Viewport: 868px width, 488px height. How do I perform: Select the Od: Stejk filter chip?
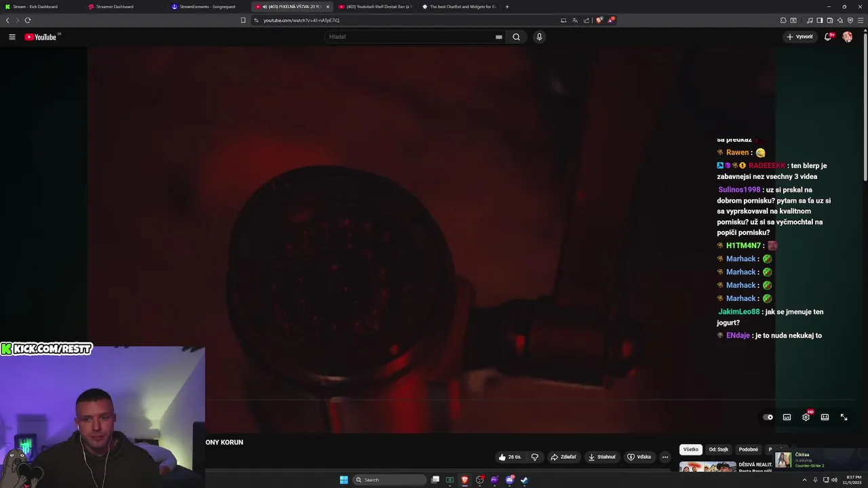719,449
